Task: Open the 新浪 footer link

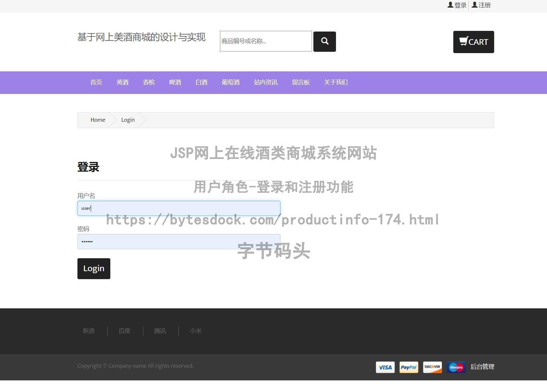Action: [89, 331]
